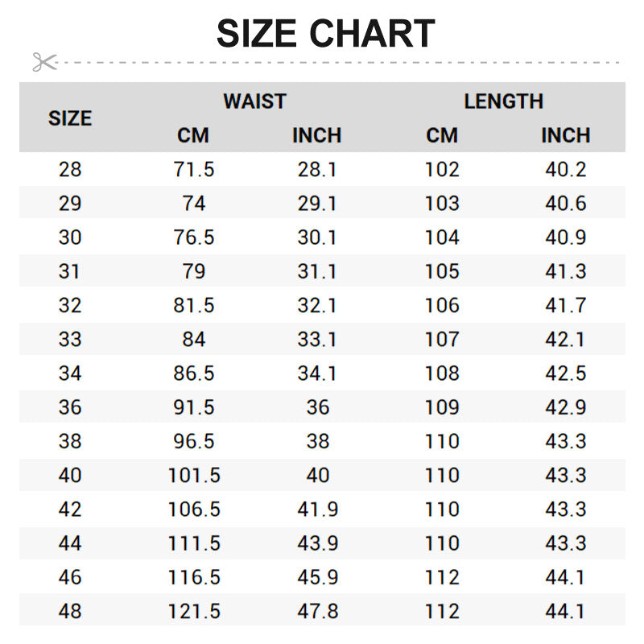
Task: Click the WAIST header label
Action: point(254,101)
